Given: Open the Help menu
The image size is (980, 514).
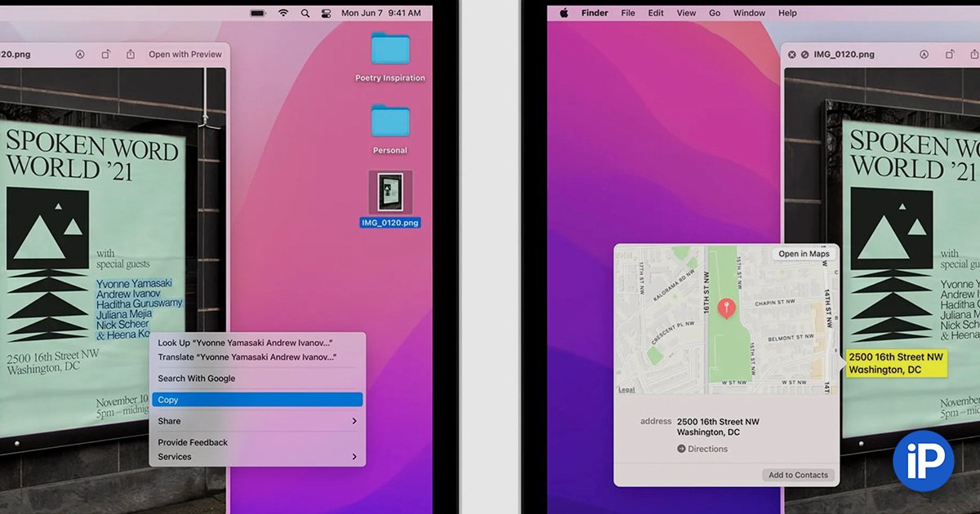Looking at the screenshot, I should (x=787, y=13).
